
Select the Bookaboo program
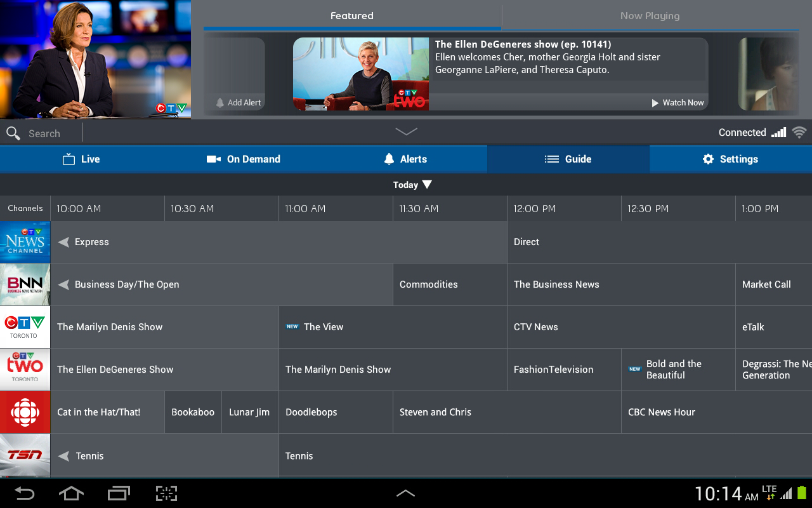tap(193, 412)
